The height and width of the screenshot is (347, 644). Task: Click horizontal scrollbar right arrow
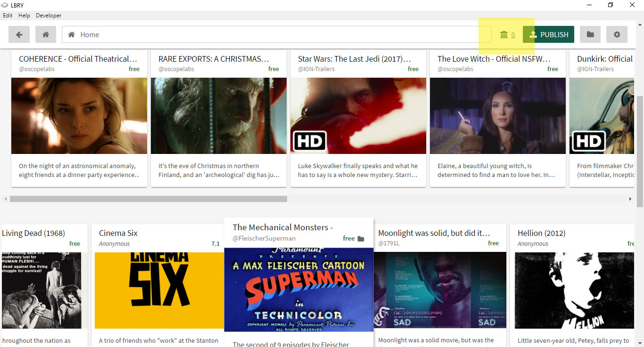point(630,199)
